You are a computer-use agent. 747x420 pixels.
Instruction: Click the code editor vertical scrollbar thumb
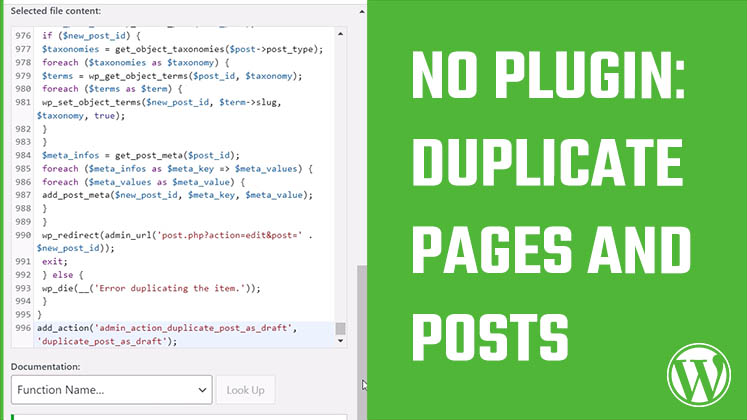[x=340, y=329]
